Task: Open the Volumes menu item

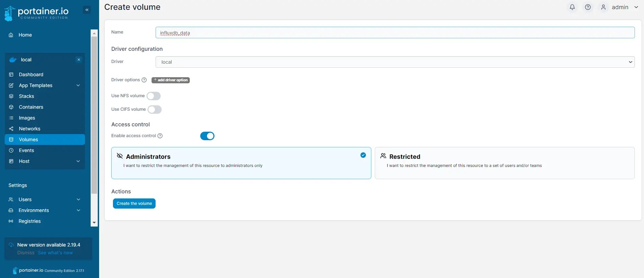Action: click(45, 140)
